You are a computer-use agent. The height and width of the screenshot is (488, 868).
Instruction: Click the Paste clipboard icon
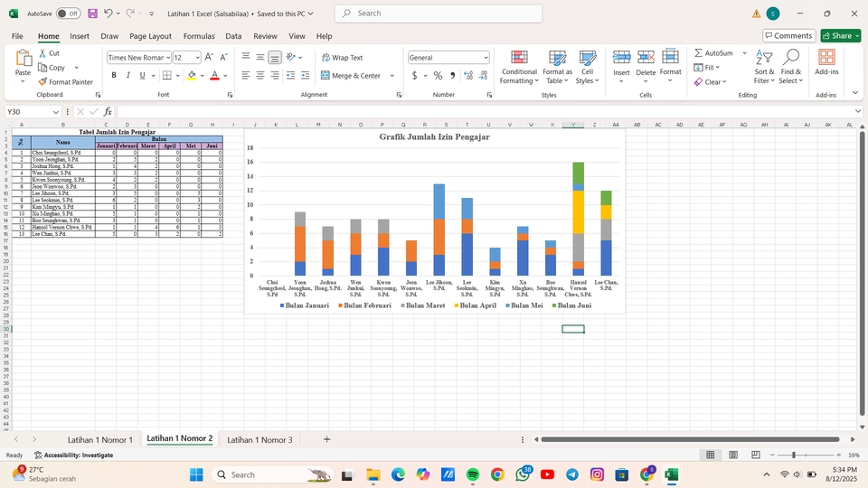[x=24, y=58]
